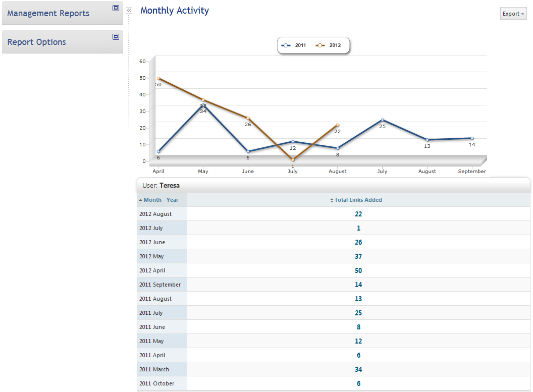Click the 22 links value for 2012 August
This screenshot has height=392, width=533.
click(358, 214)
